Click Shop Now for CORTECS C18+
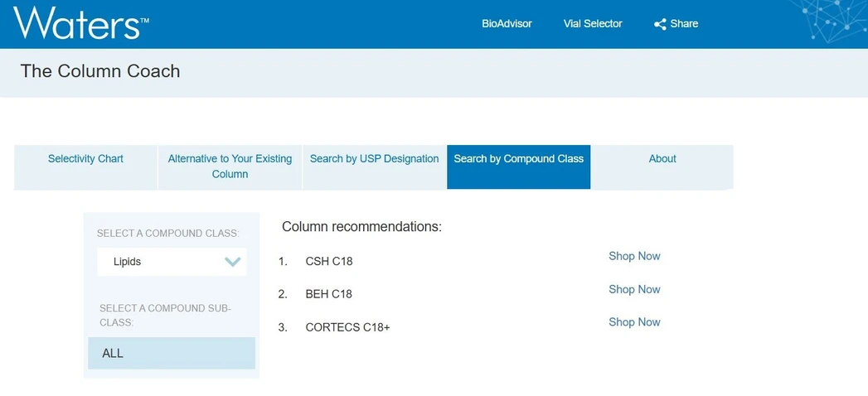This screenshot has height=396, width=868. tap(634, 322)
